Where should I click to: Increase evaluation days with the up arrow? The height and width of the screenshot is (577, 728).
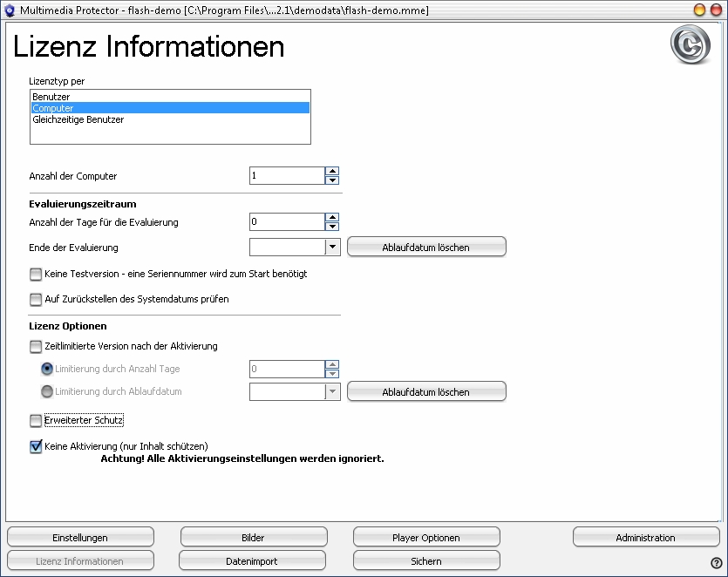click(332, 218)
